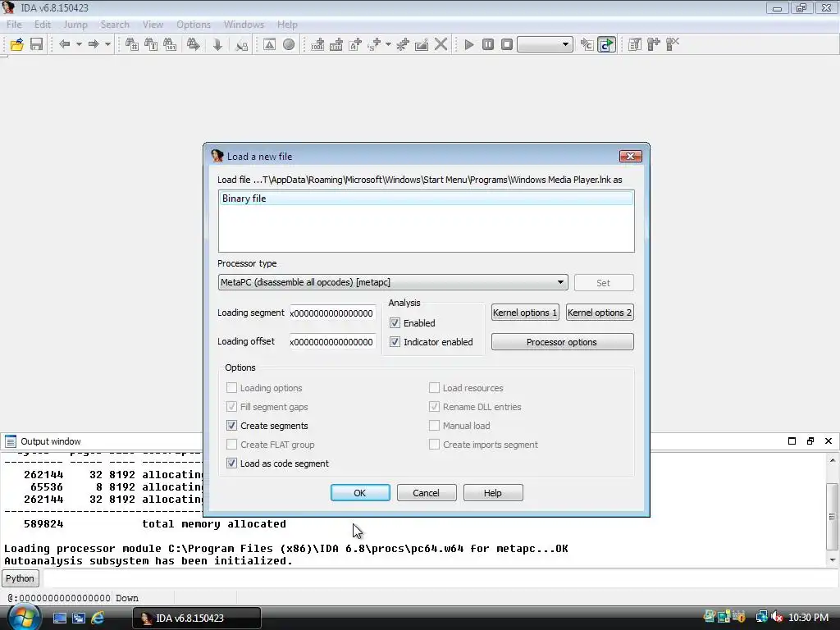Screen dimensions: 840x630
Task: Click the Jump forward arrow icon
Action: 94,44
